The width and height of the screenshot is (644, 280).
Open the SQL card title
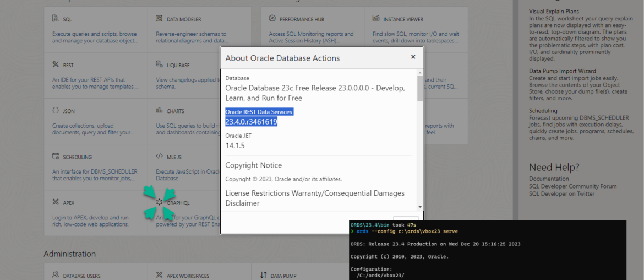pyautogui.click(x=67, y=19)
